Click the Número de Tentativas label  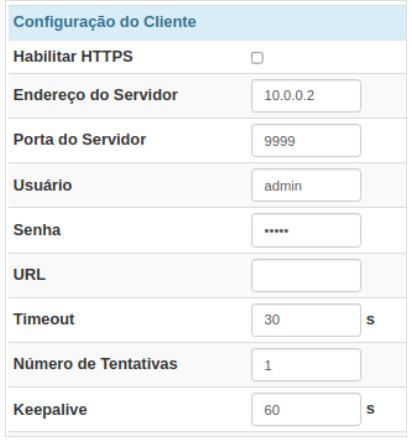(x=95, y=364)
